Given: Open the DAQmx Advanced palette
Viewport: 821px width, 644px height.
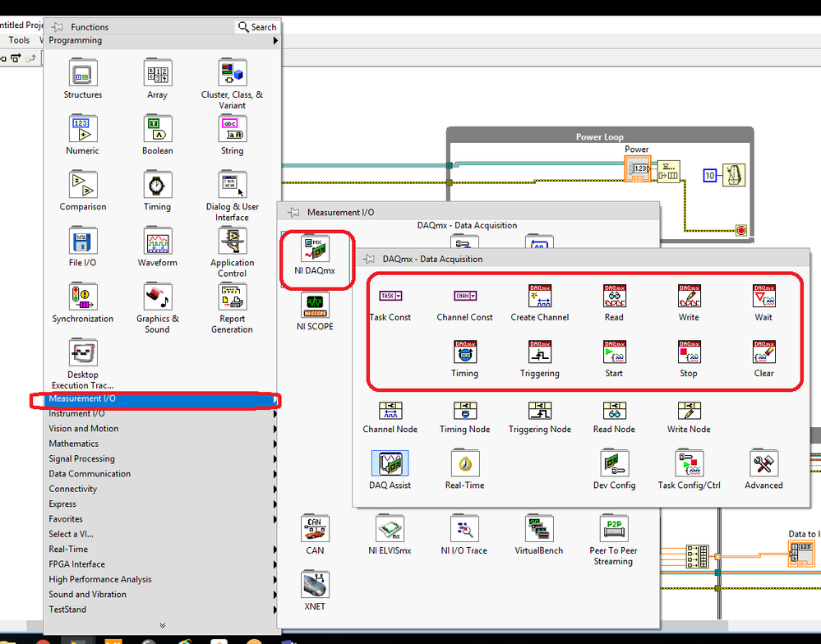Looking at the screenshot, I should 764,463.
